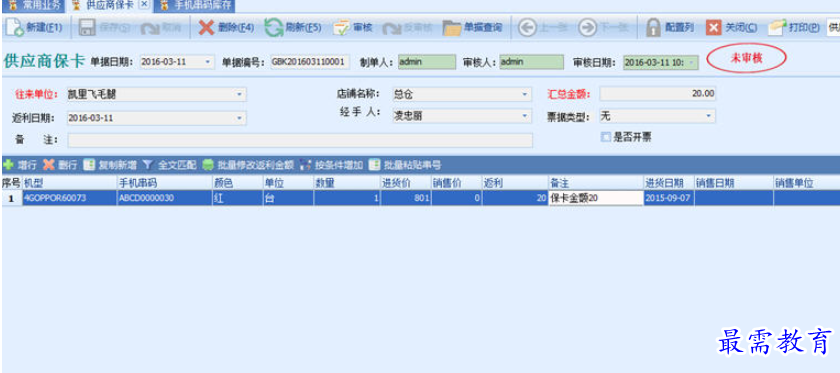Click the 机型 column header
This screenshot has height=373, width=840.
point(70,183)
